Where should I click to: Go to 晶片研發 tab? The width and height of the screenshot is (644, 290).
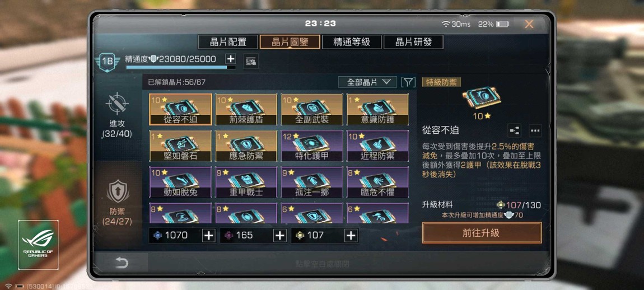[414, 41]
